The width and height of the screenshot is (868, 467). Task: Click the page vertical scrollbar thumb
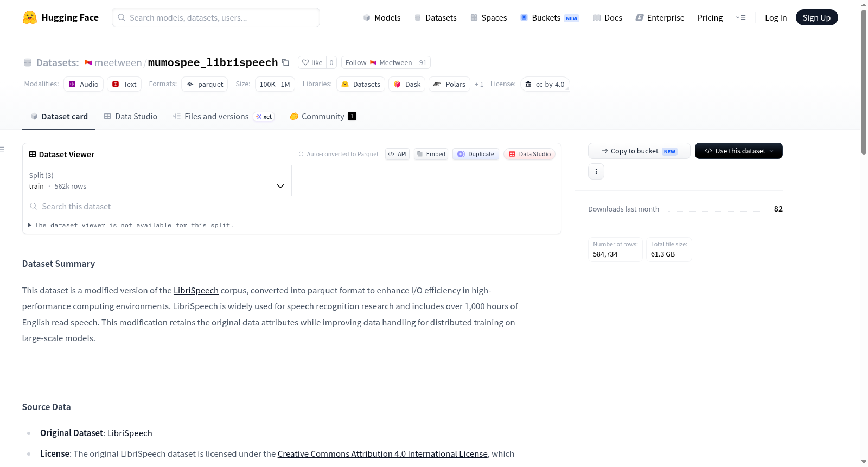pos(864,82)
